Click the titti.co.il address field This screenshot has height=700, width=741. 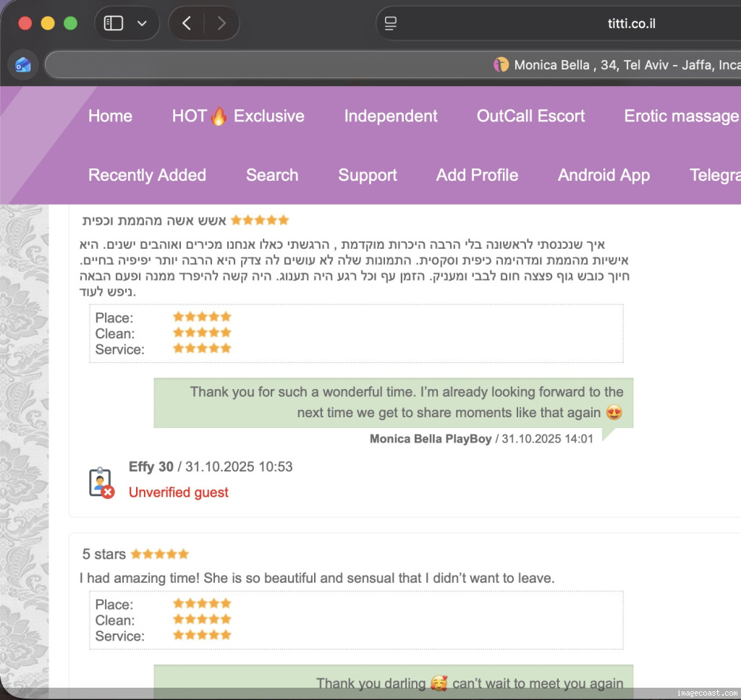(631, 24)
